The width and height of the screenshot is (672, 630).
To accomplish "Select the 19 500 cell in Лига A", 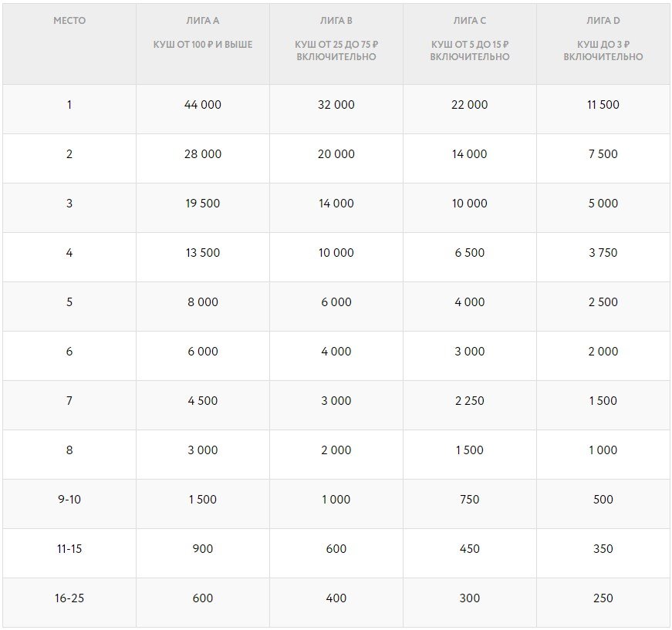I will tap(202, 204).
